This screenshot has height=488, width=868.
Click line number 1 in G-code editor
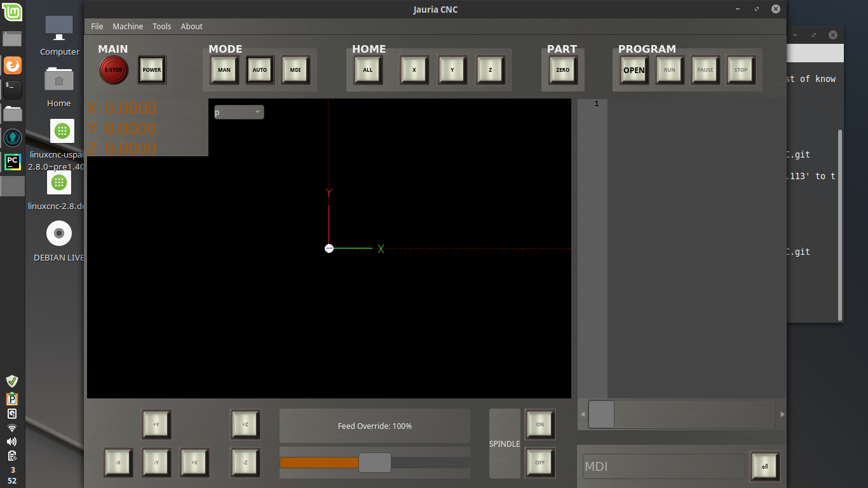pos(596,104)
